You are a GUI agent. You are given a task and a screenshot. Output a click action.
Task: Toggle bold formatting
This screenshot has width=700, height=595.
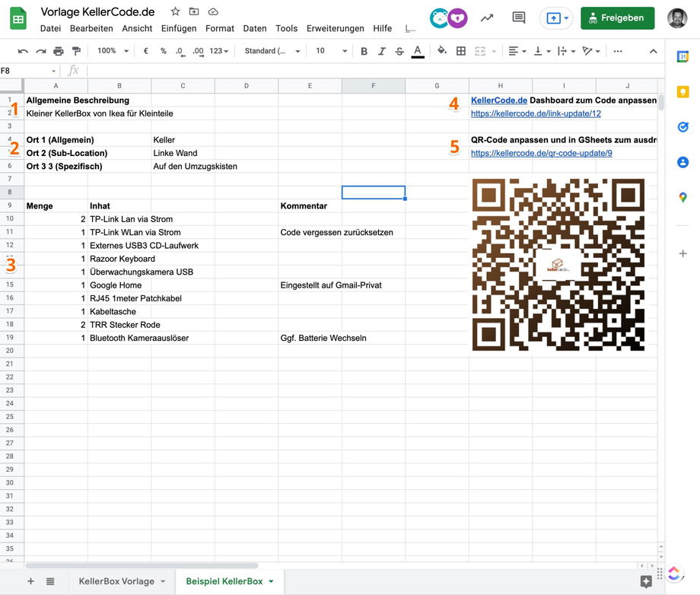coord(364,51)
